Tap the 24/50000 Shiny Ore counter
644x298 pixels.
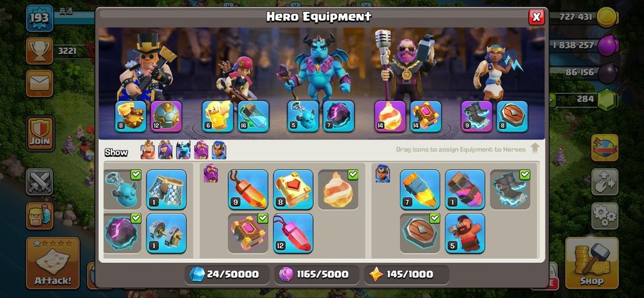(x=227, y=275)
